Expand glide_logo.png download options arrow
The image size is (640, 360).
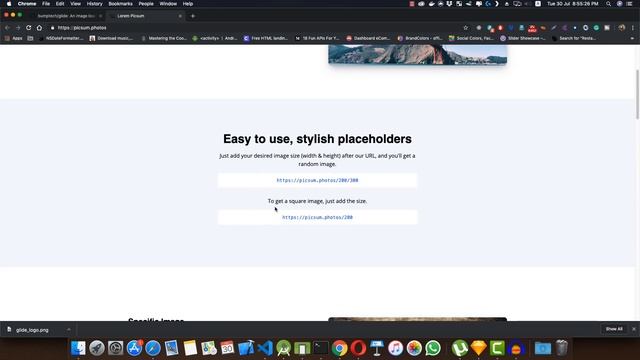[69, 330]
